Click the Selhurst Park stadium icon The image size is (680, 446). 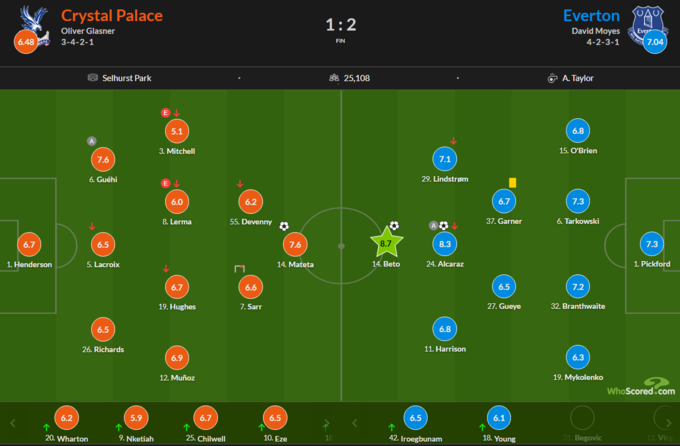click(x=93, y=77)
